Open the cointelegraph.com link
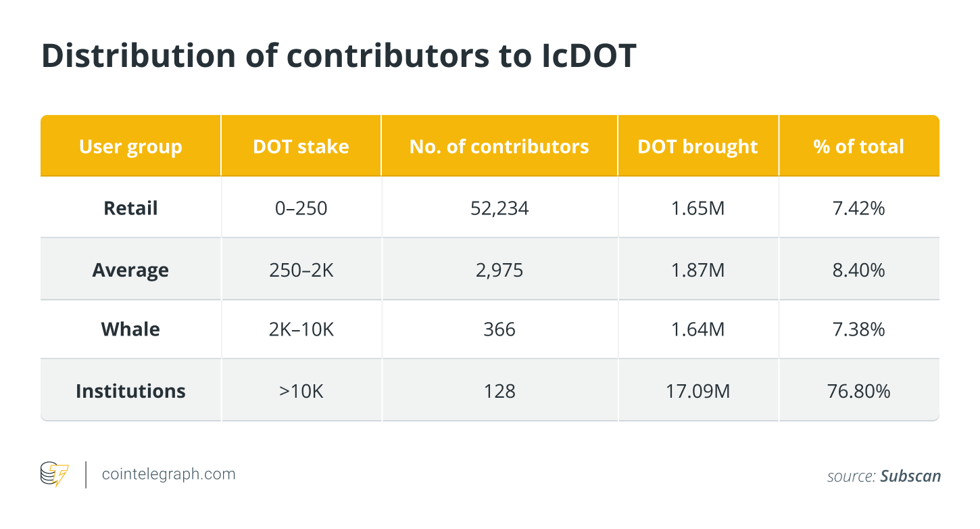Image resolution: width=980 pixels, height=529 pixels. tap(168, 474)
